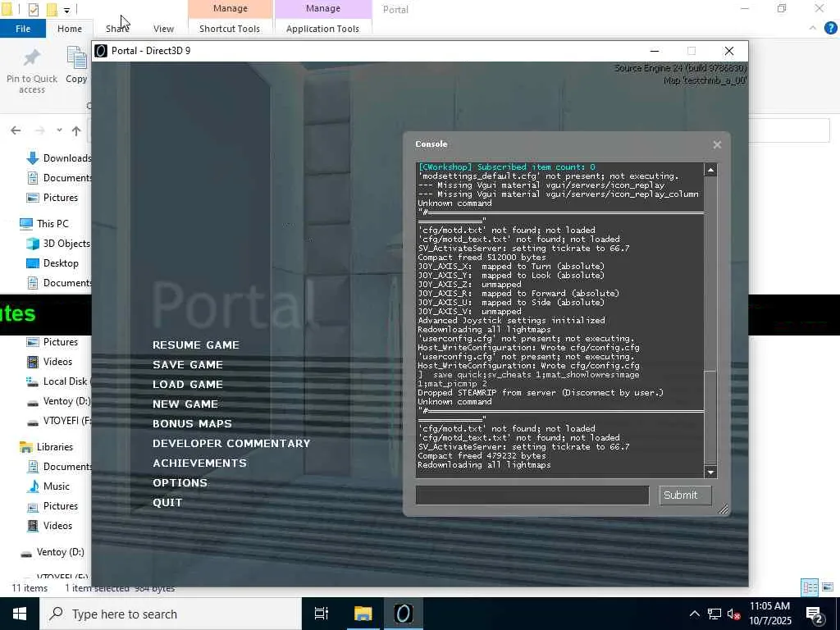The width and height of the screenshot is (840, 630).
Task: Close the Console panel with its X
Action: click(x=717, y=144)
